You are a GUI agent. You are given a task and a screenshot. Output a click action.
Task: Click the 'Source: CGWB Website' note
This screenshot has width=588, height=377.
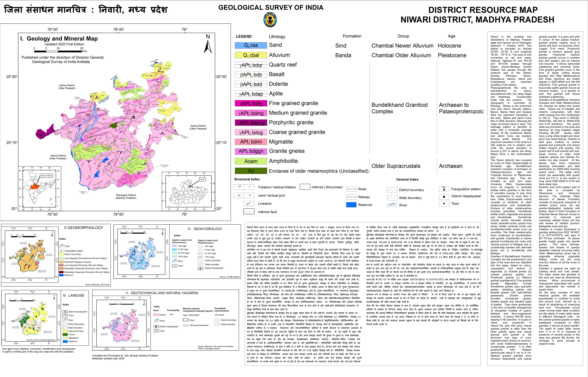click(229, 277)
